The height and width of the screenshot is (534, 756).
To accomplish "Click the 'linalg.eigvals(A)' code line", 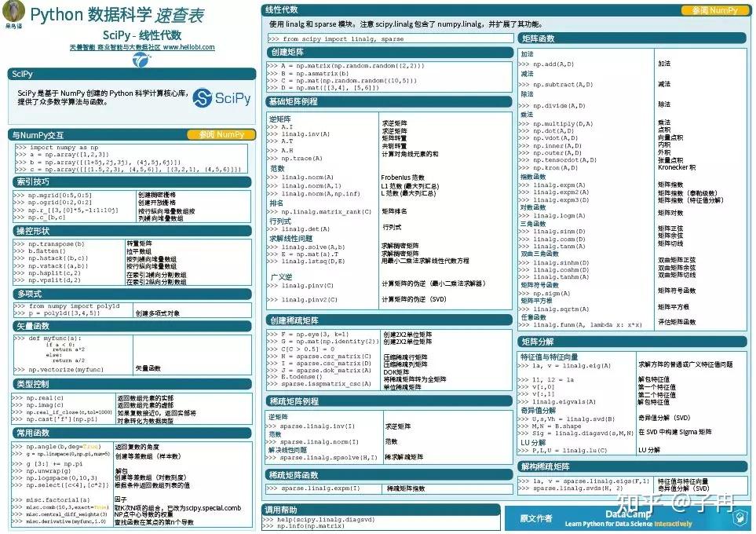I will click(557, 402).
